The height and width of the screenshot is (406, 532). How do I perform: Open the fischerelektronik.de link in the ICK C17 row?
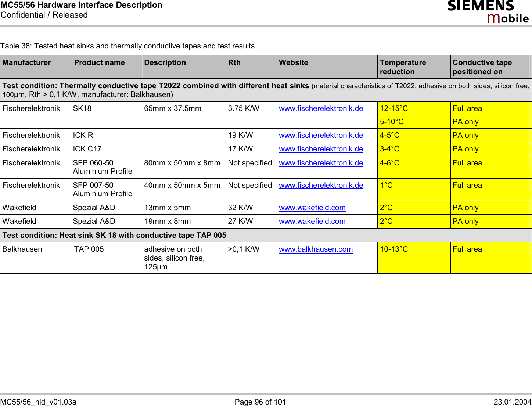(x=321, y=149)
